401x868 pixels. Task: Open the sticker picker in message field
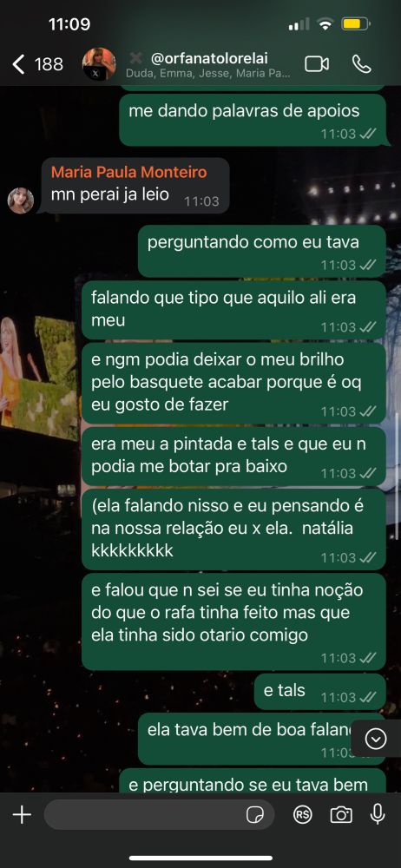[255, 815]
